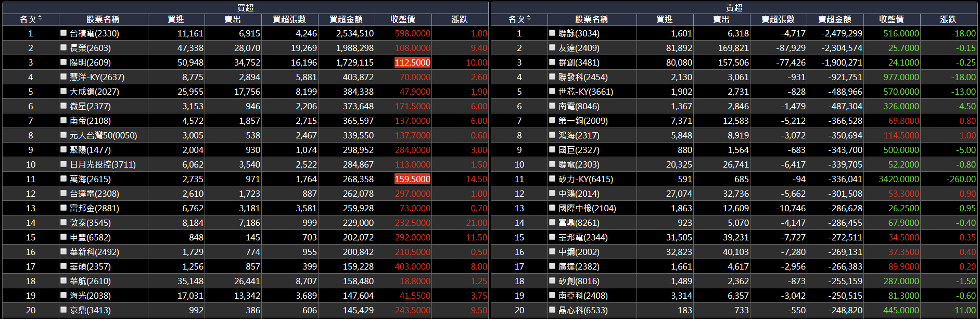Mark the 微星(2377) checkbox
This screenshot has height=319, width=980.
[x=63, y=106]
